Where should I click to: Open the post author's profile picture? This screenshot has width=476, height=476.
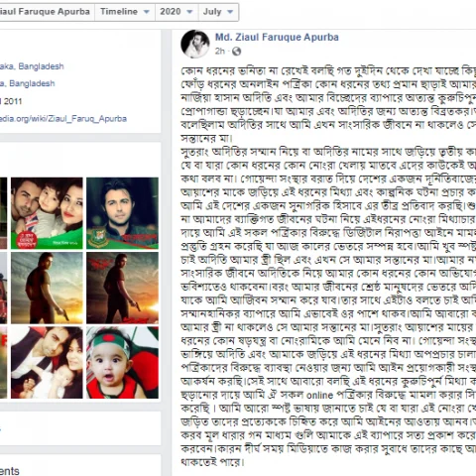click(x=195, y=44)
